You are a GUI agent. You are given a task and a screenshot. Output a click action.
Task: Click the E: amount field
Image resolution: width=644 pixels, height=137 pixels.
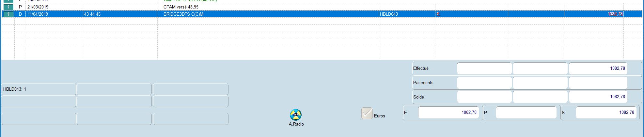click(x=450, y=113)
